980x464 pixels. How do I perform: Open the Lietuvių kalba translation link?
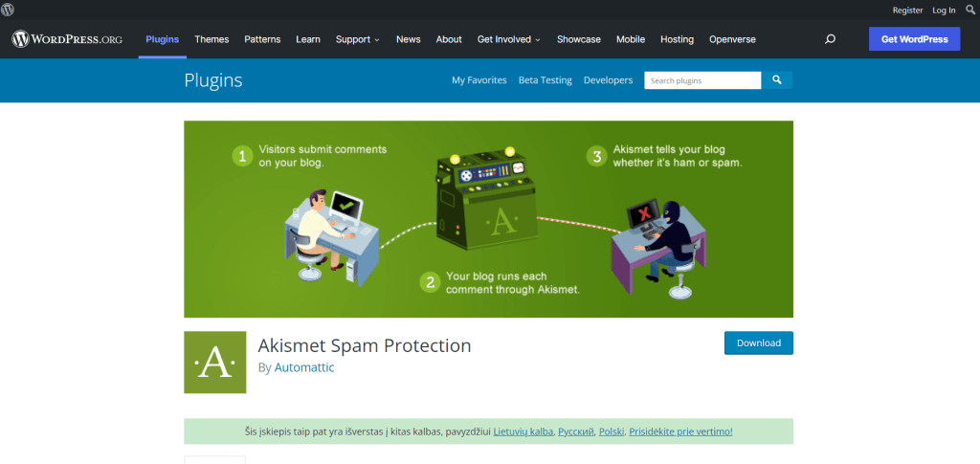click(523, 431)
